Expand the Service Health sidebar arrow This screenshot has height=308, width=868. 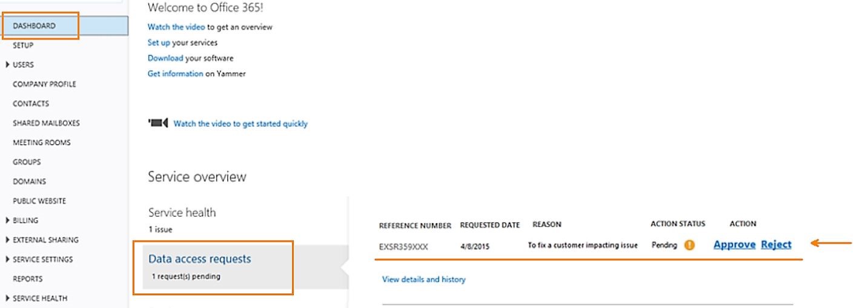coord(7,298)
